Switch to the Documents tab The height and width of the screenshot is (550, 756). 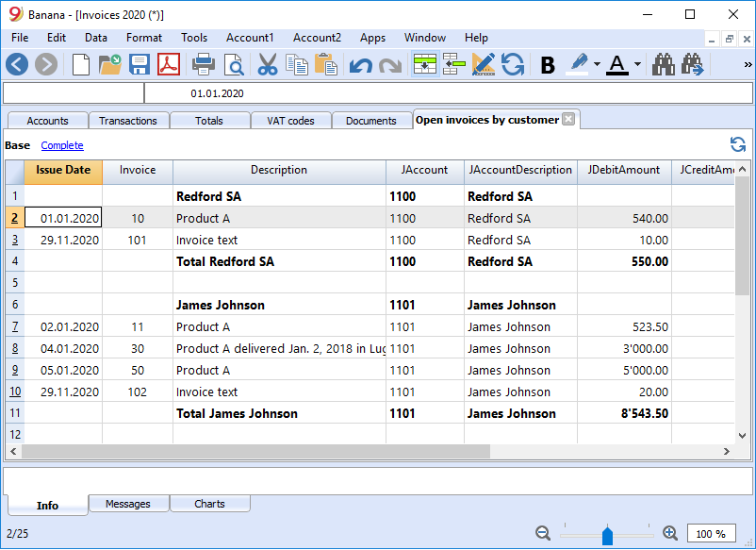coord(371,121)
